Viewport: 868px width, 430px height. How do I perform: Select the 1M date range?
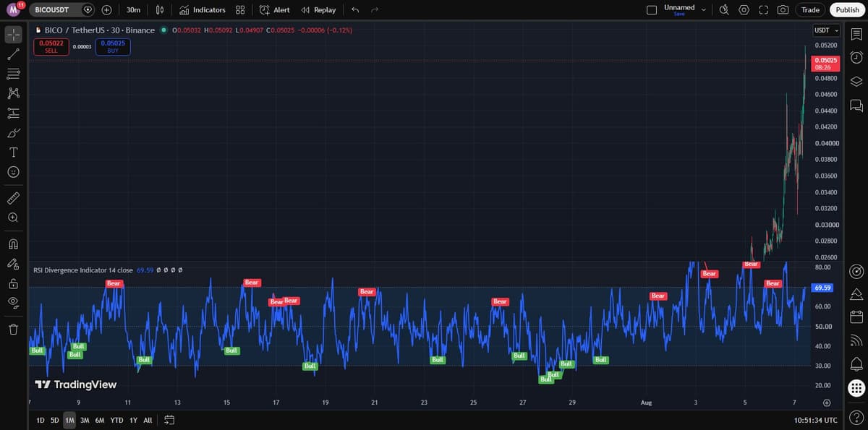pyautogui.click(x=69, y=420)
